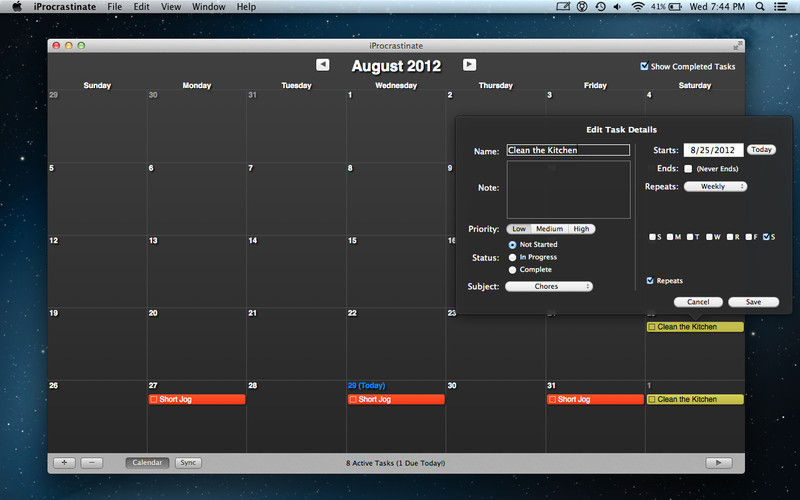The height and width of the screenshot is (500, 800).
Task: Open the Repeats Weekly dropdown
Action: [x=715, y=186]
